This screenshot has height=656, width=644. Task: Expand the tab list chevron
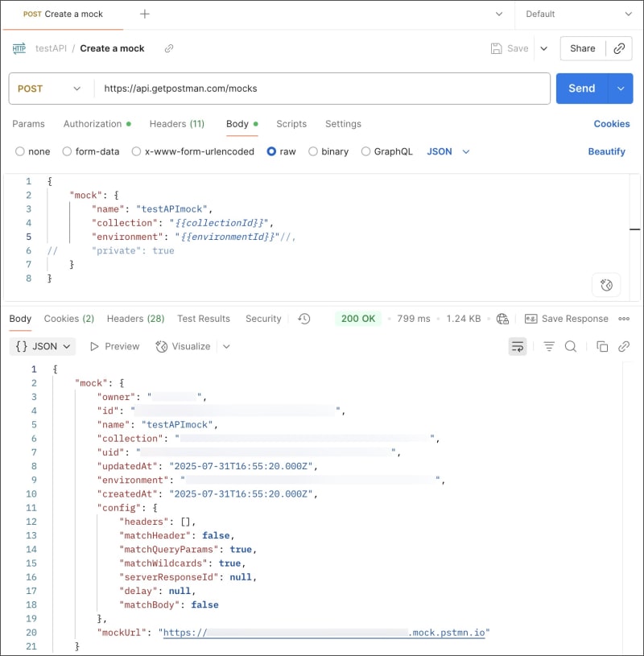pos(499,14)
